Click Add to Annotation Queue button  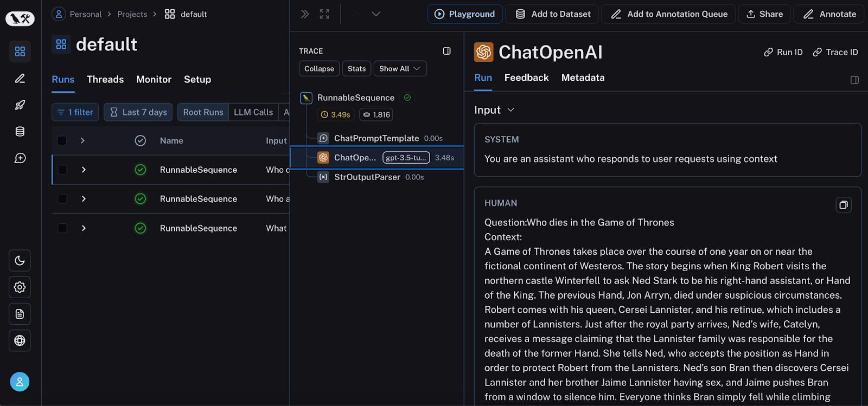click(x=668, y=14)
